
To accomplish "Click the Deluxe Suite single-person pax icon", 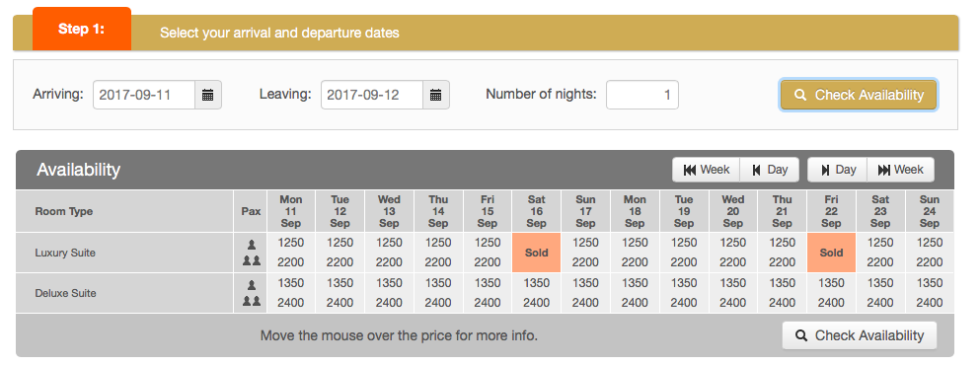I will pos(252,286).
